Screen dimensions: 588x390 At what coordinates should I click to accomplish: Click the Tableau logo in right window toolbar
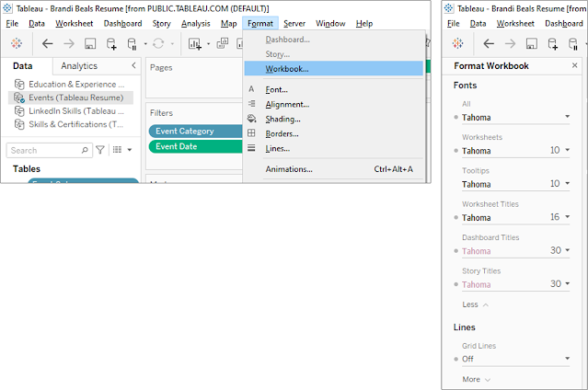pyautogui.click(x=458, y=43)
